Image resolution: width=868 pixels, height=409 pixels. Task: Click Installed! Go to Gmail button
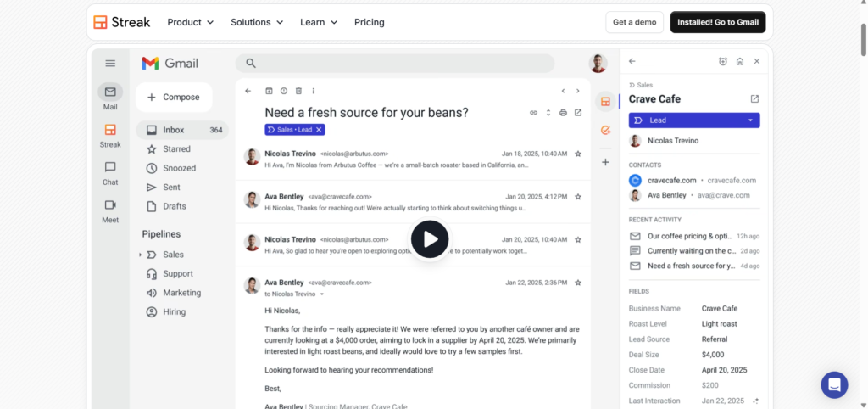[x=718, y=22]
